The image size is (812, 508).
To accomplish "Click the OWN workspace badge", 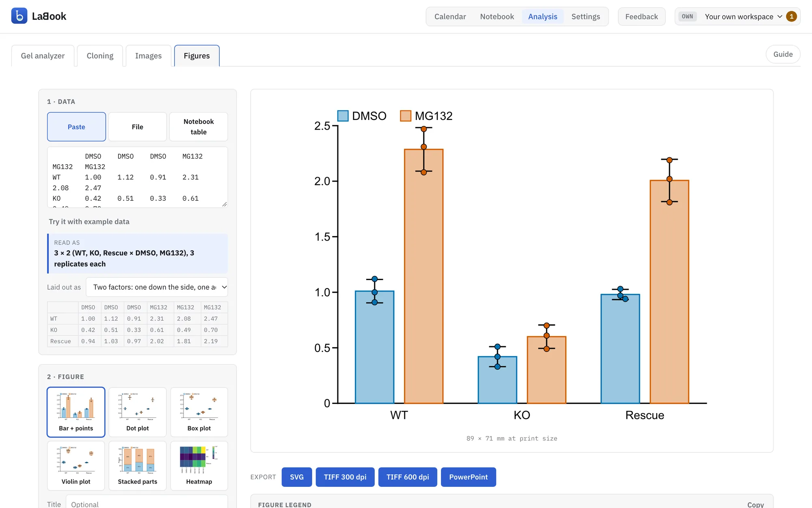I will [x=687, y=17].
